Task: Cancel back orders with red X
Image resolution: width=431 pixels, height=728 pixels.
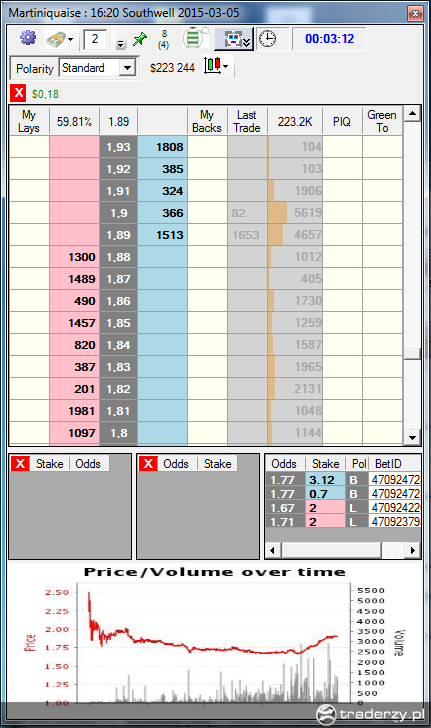Action: click(x=148, y=463)
